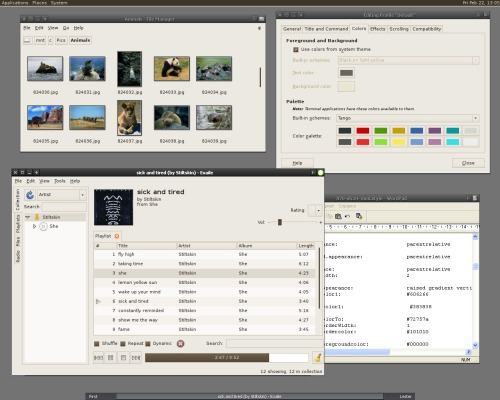Viewport: 500px width, 400px height.
Task: Collapse the Stiltskin artist tree node
Action: pos(28,217)
